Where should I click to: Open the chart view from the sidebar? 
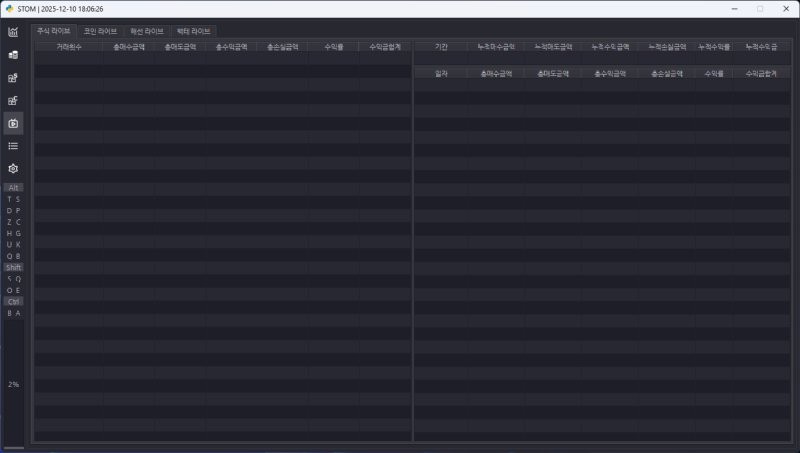13,31
